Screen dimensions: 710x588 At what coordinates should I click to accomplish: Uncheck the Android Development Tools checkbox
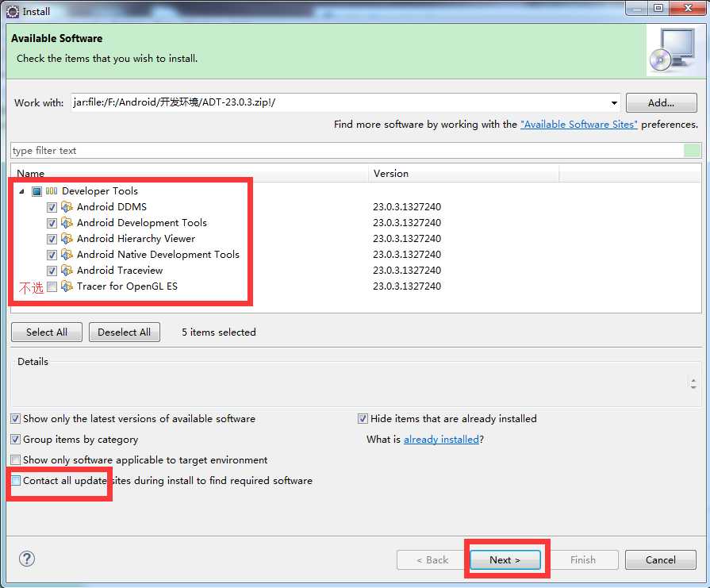click(x=52, y=223)
